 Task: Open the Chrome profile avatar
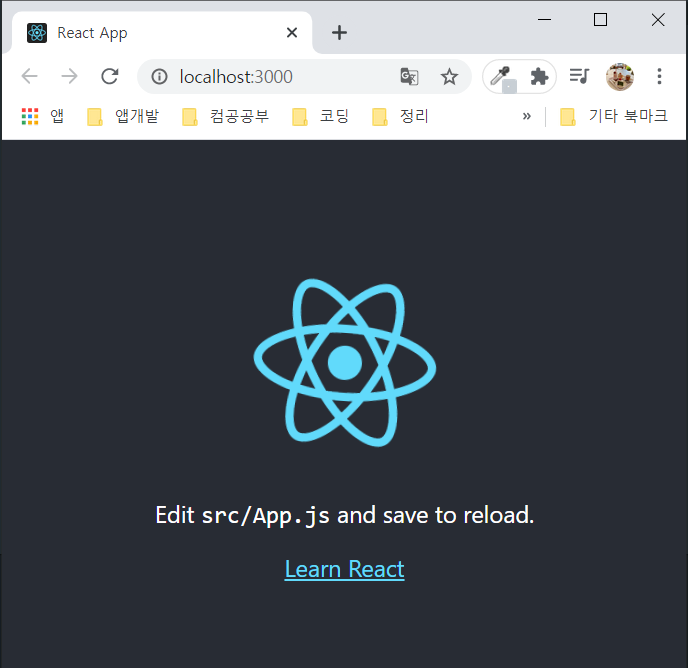(620, 76)
